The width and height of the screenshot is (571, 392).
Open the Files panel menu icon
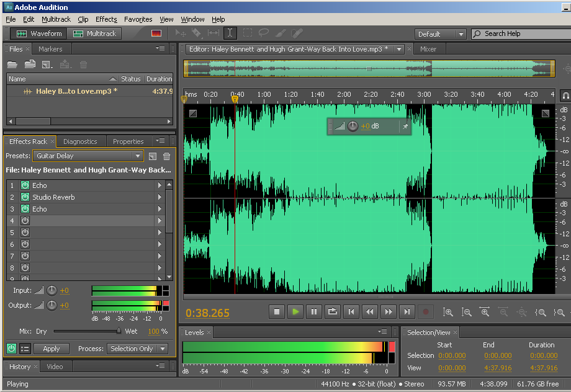coord(160,48)
